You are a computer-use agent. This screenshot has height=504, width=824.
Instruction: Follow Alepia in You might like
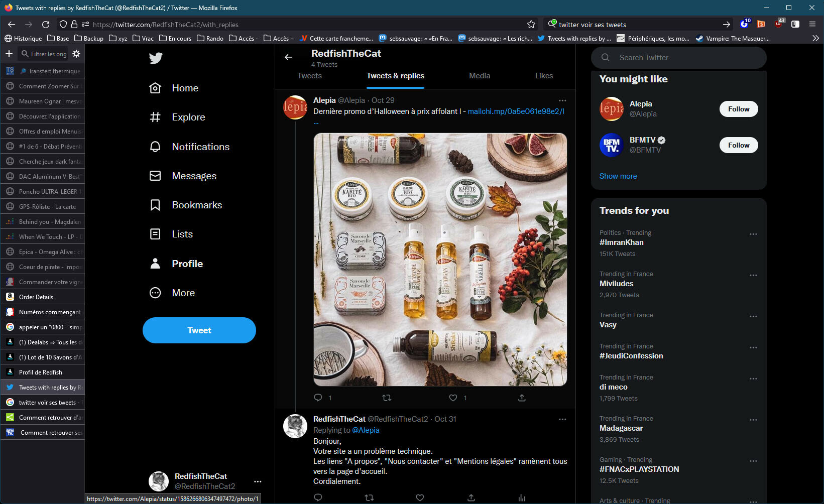tap(739, 109)
